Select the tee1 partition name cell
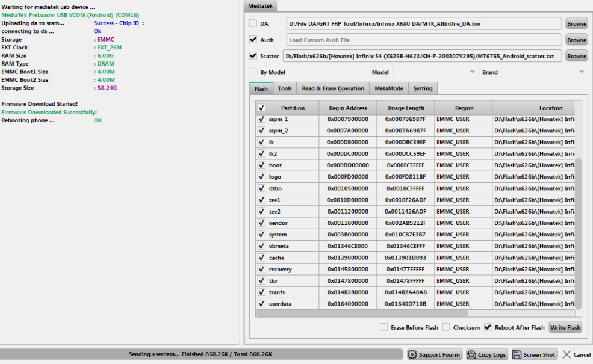This screenshot has height=364, width=593. point(293,200)
